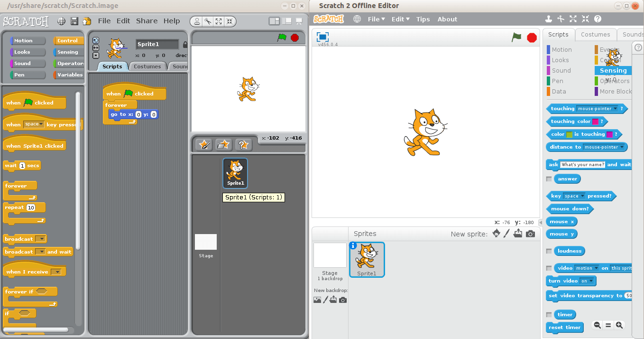Enter full screen stage mode in Scratch 2
The height and width of the screenshot is (339, 644).
[x=323, y=37]
